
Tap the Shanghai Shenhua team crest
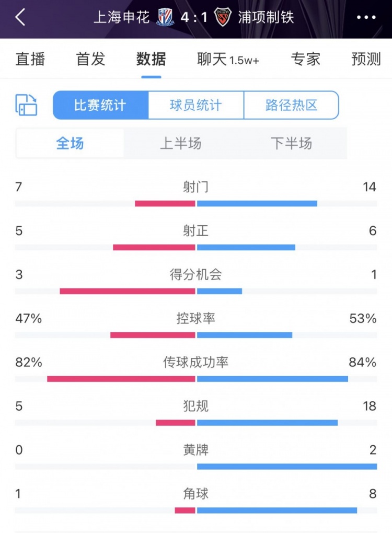[x=166, y=18]
